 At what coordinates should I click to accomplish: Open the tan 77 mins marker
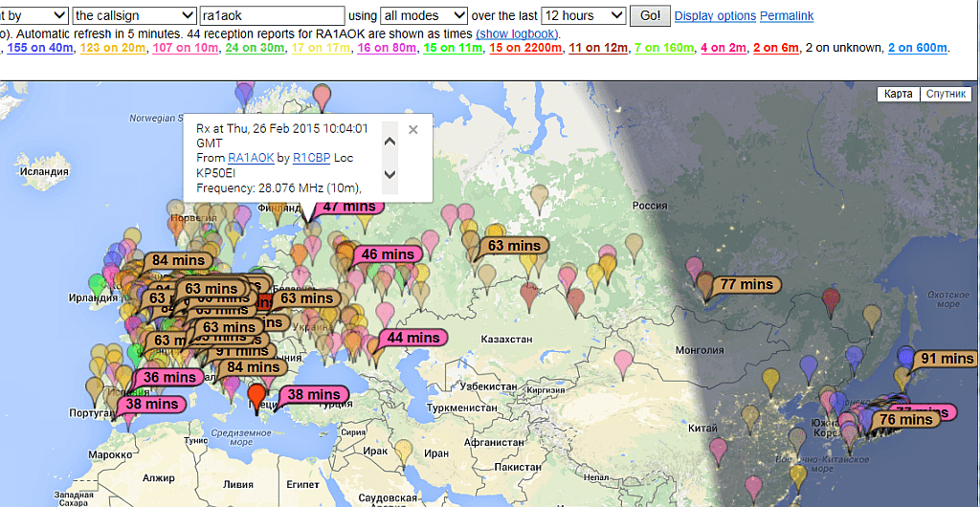[746, 284]
